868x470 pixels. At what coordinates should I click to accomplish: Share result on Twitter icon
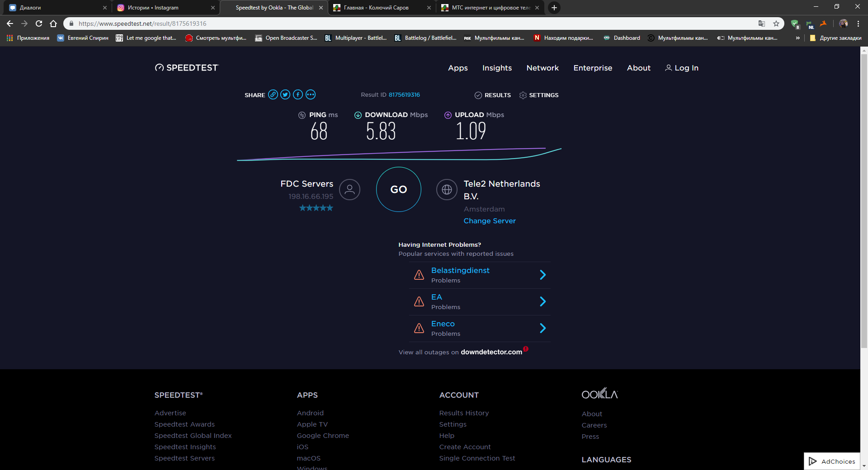[x=285, y=94]
